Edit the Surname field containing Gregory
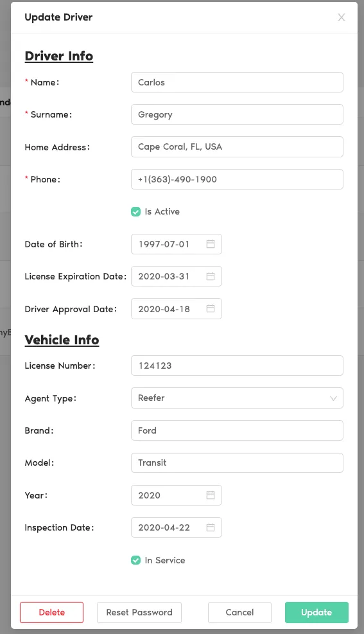This screenshot has width=364, height=634. 237,114
